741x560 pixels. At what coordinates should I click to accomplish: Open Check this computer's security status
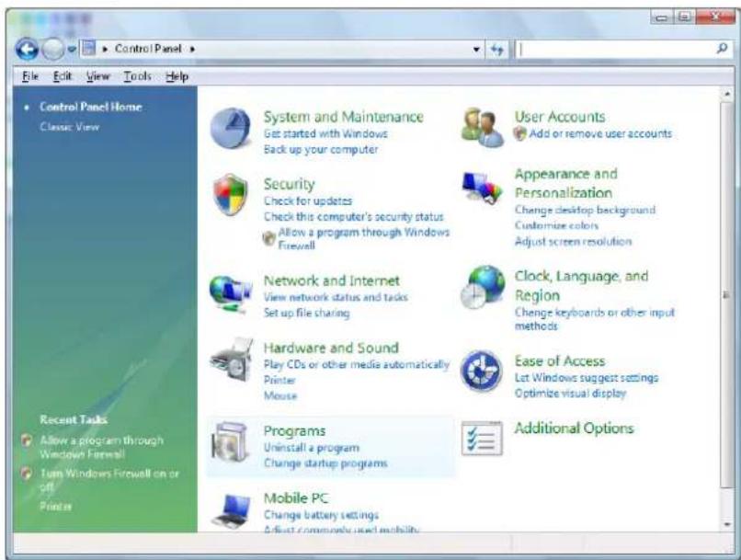(353, 217)
